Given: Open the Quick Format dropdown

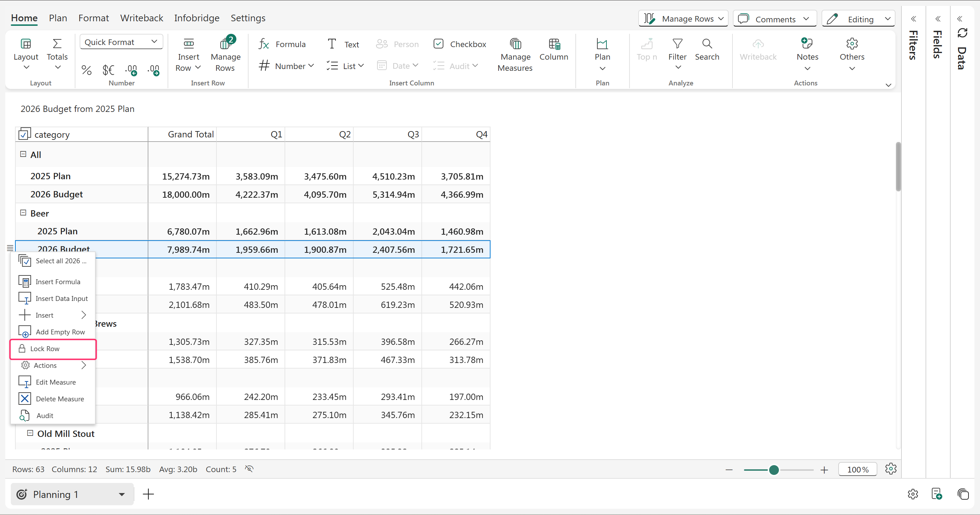Looking at the screenshot, I should pos(121,42).
